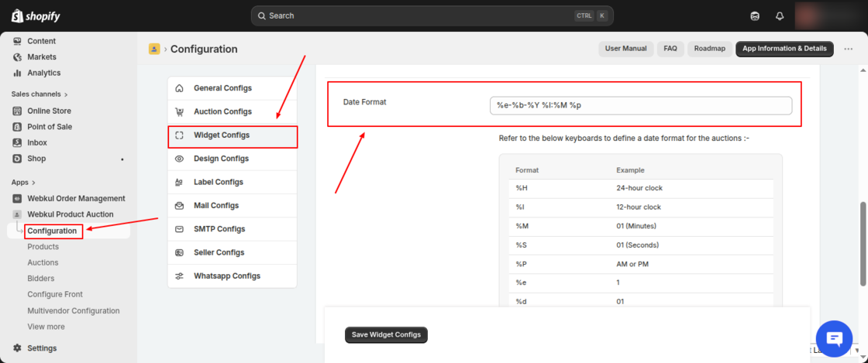Click the Design Configs eye icon

[x=179, y=159]
